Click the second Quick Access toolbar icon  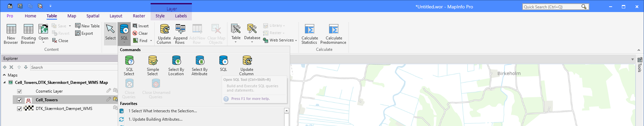pos(20,6)
